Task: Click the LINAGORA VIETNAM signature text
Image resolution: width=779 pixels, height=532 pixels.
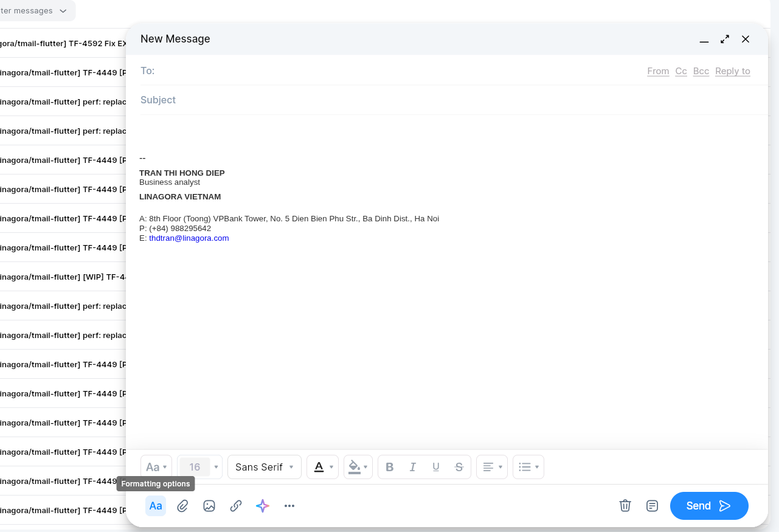Action: click(x=180, y=197)
